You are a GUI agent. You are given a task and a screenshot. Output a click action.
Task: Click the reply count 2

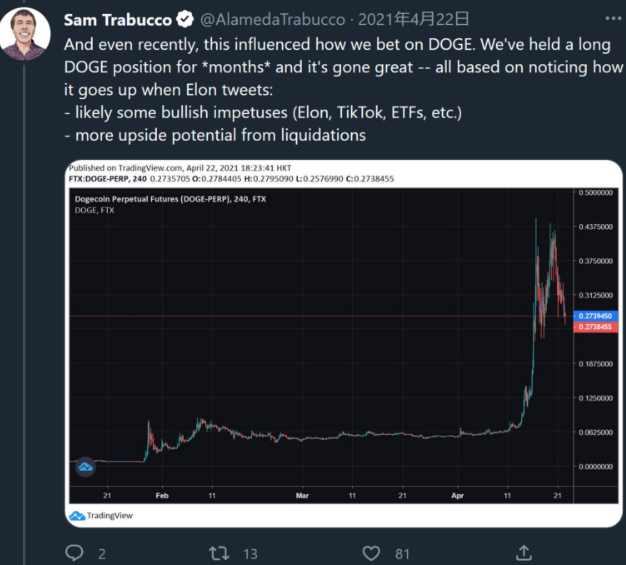(102, 554)
